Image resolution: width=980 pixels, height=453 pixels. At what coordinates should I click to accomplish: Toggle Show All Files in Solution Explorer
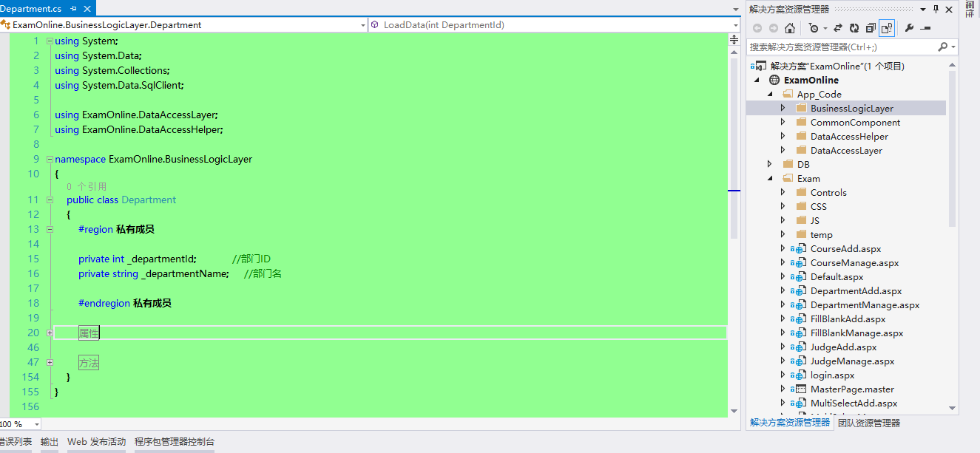coord(887,28)
